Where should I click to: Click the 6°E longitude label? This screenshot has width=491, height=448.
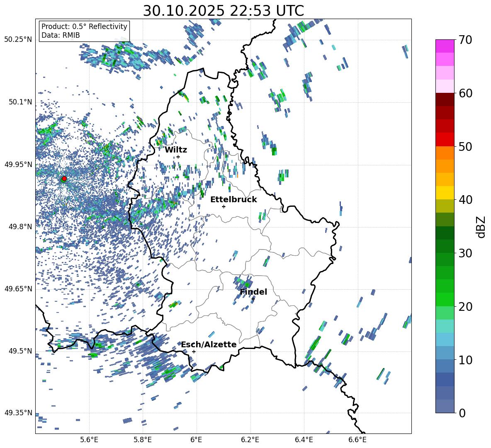pos(196,440)
